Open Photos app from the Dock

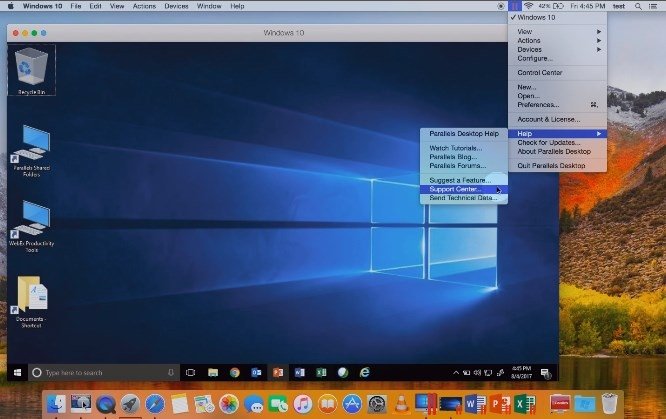click(229, 404)
